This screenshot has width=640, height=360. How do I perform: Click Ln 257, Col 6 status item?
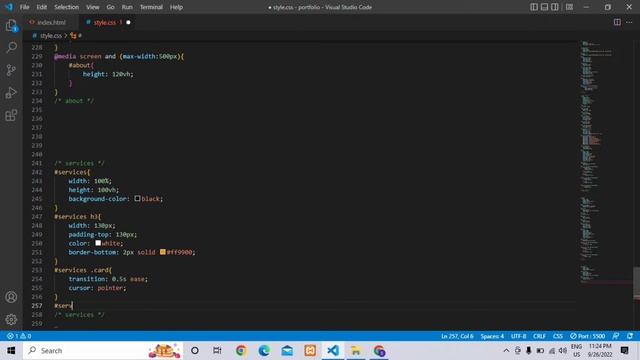[457, 336]
